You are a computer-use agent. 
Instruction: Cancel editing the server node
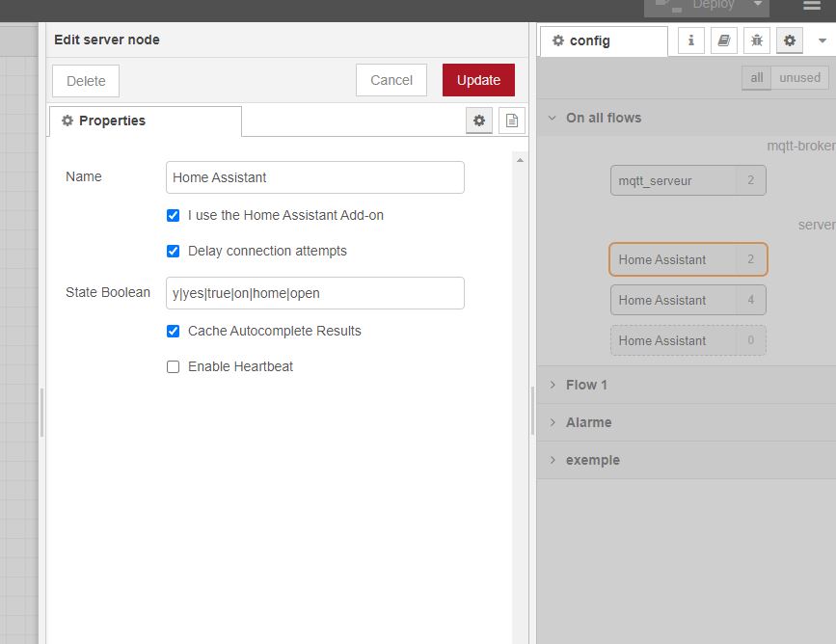click(391, 80)
